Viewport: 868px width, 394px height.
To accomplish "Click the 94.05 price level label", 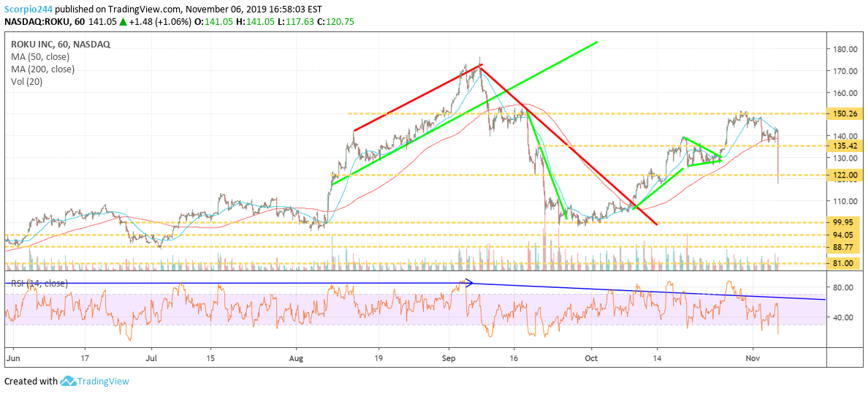I will 845,235.
